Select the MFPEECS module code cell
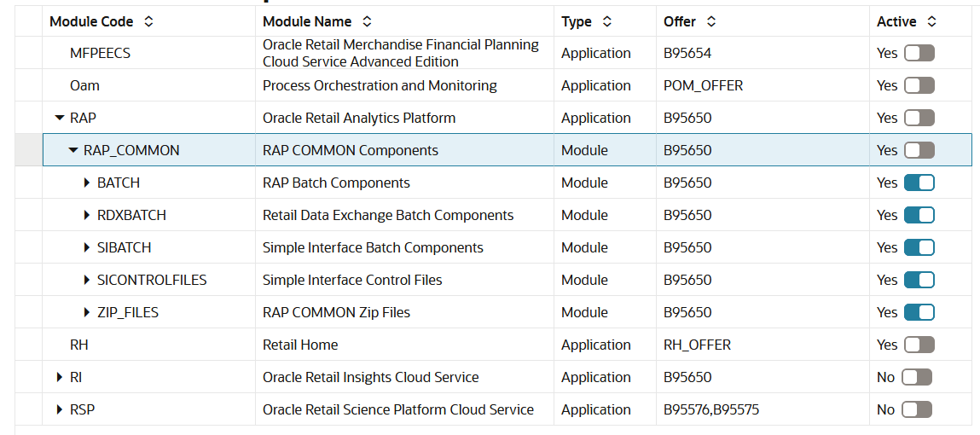The image size is (980, 435). [148, 53]
